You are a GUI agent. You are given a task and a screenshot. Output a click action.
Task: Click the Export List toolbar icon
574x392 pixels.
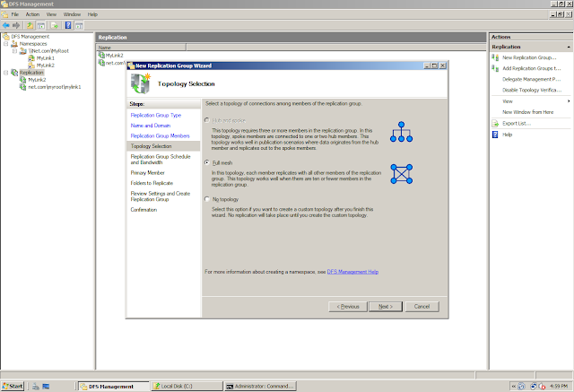[54, 25]
